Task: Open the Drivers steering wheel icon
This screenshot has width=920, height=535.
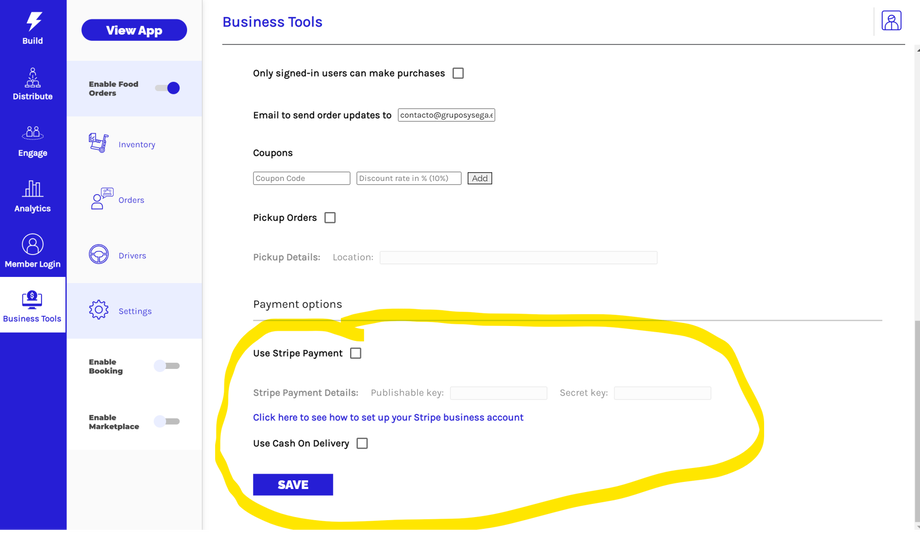Action: point(99,255)
